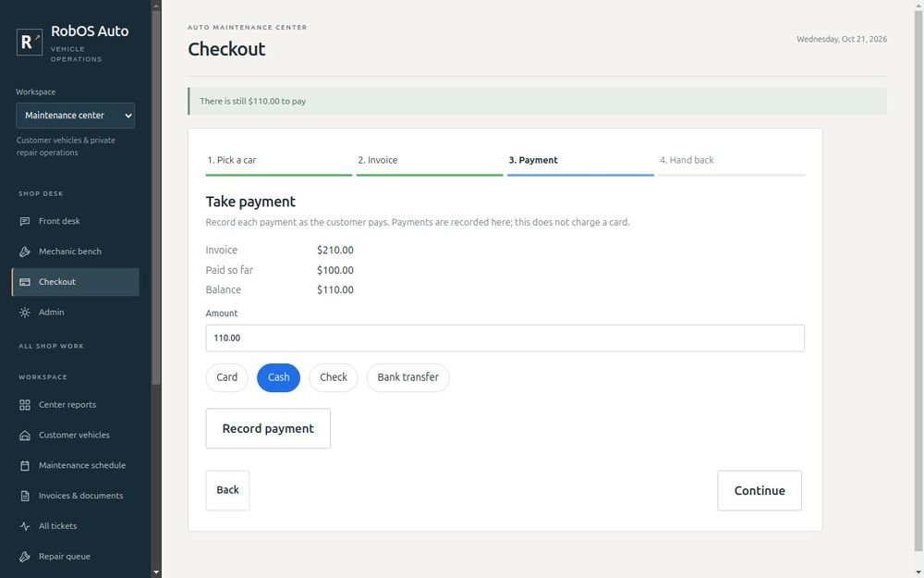Viewport: 924px width, 578px height.
Task: Open Front desk page
Action: tap(76, 221)
